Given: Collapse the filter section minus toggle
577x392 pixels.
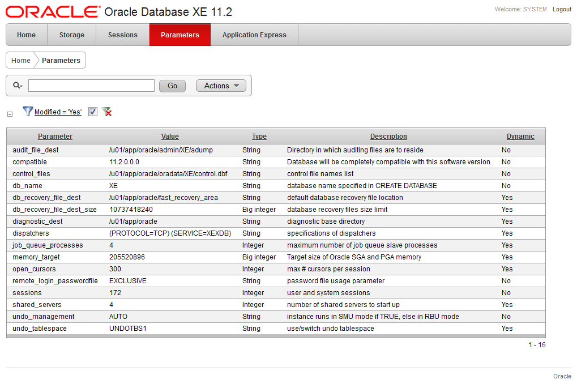Looking at the screenshot, I should (10, 114).
